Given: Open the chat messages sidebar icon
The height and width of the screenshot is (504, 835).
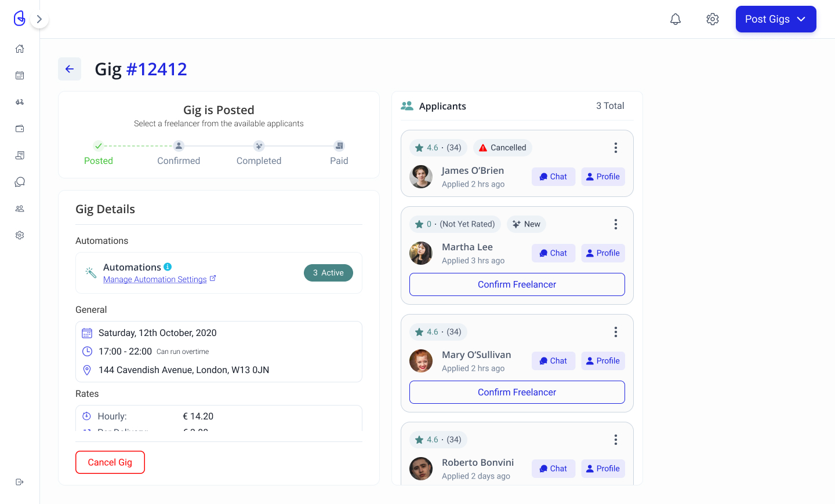Looking at the screenshot, I should pos(20,182).
